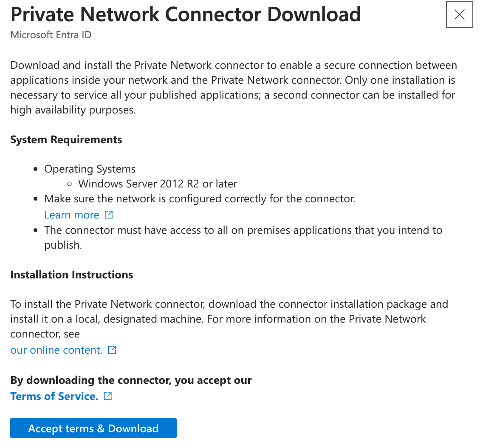Click the network configured correctly requirement text
This screenshot has width=480, height=448.
pyautogui.click(x=200, y=199)
